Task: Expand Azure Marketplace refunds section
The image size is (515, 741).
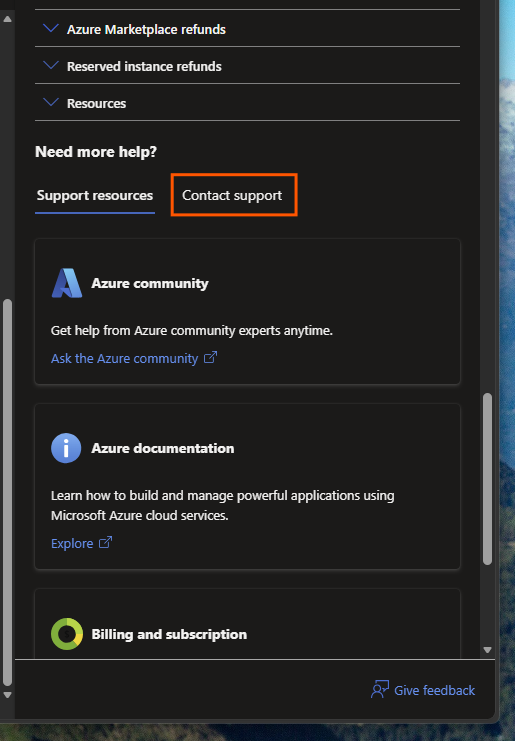Action: [247, 29]
